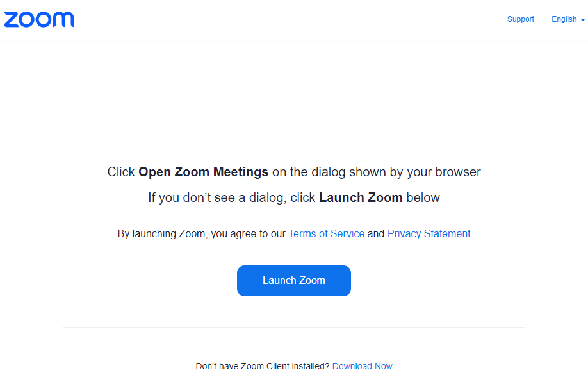Click the Download Now link

[362, 366]
